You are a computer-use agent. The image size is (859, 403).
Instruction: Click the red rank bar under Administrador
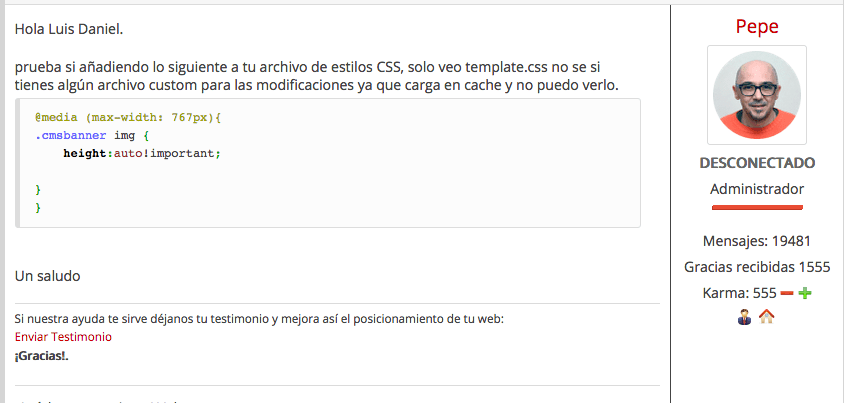click(757, 207)
